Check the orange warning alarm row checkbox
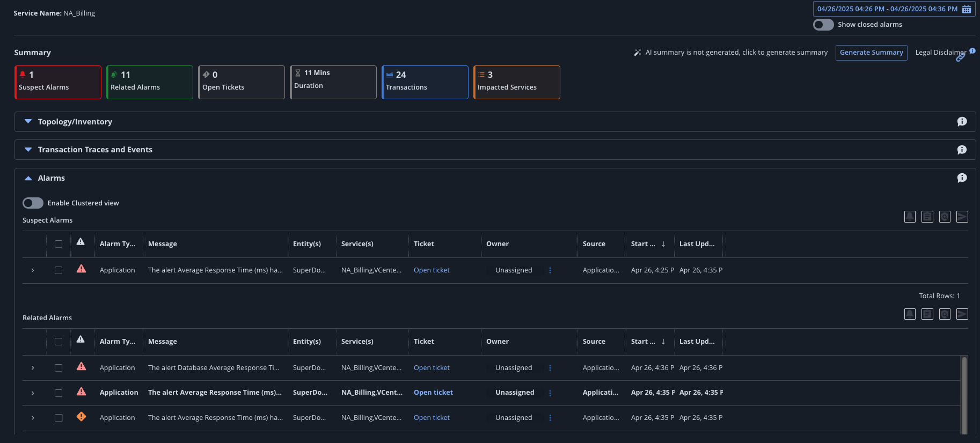 tap(58, 418)
